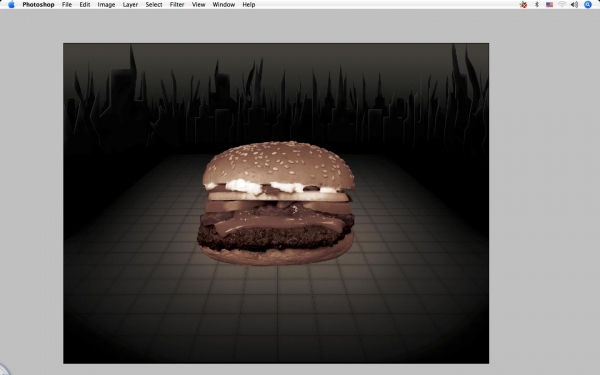Viewport: 600px width, 375px height.
Task: Open the Window menu
Action: coord(223,5)
